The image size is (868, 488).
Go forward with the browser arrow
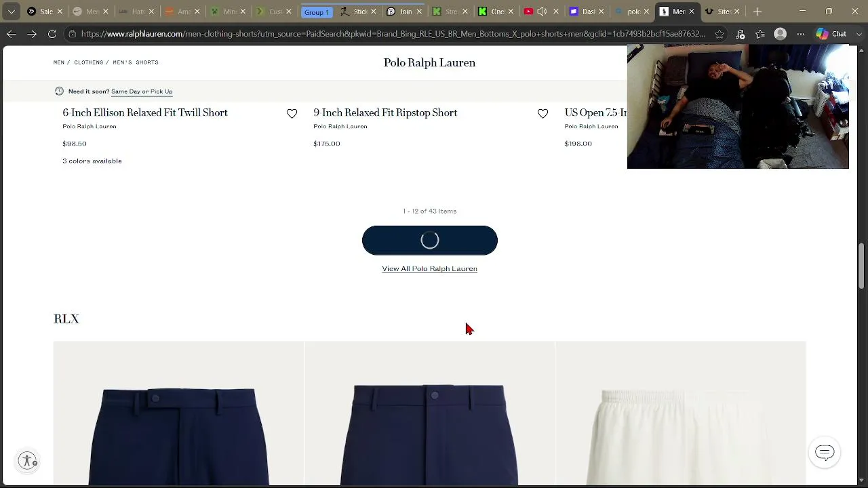[x=32, y=34]
